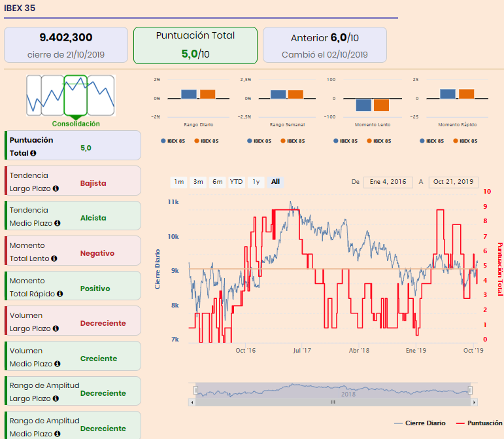Click right arrow of chart navigator scrollbar
The height and width of the screenshot is (439, 504).
474,402
